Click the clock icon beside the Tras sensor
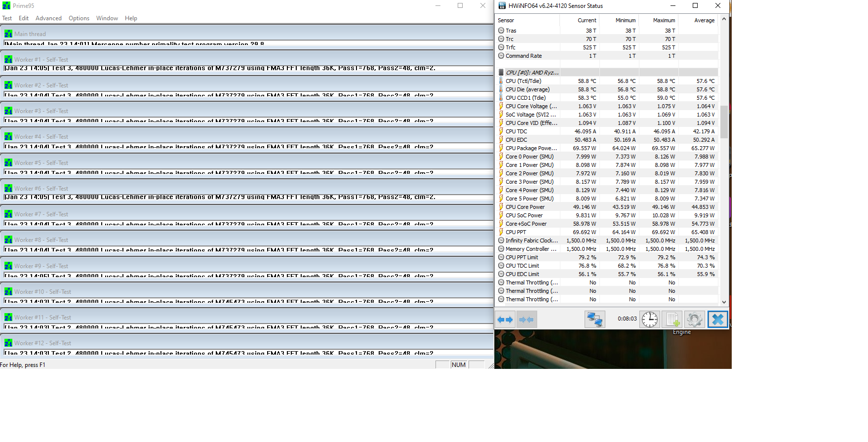The image size is (868, 442). (x=501, y=31)
